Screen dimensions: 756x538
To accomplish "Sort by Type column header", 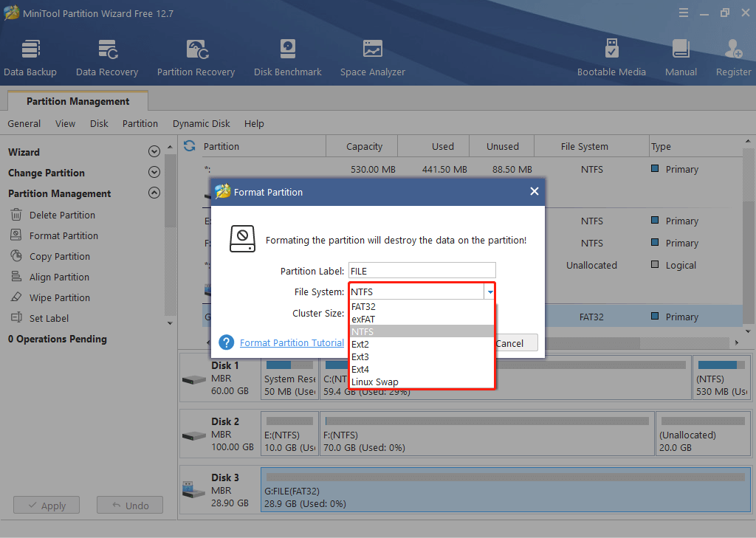I will [x=695, y=146].
